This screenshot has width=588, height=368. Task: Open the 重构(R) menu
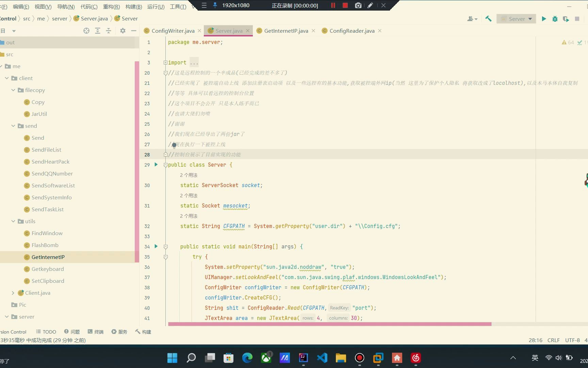(x=111, y=6)
